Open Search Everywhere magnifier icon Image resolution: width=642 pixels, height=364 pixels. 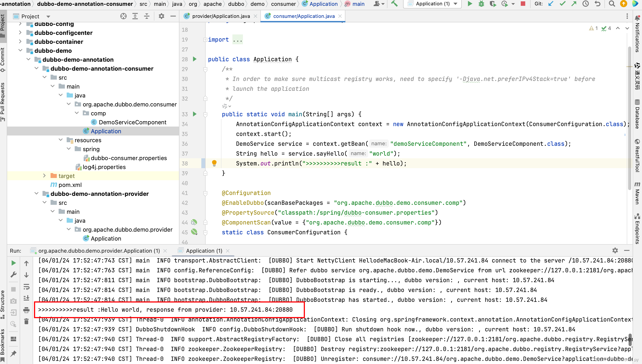click(612, 4)
